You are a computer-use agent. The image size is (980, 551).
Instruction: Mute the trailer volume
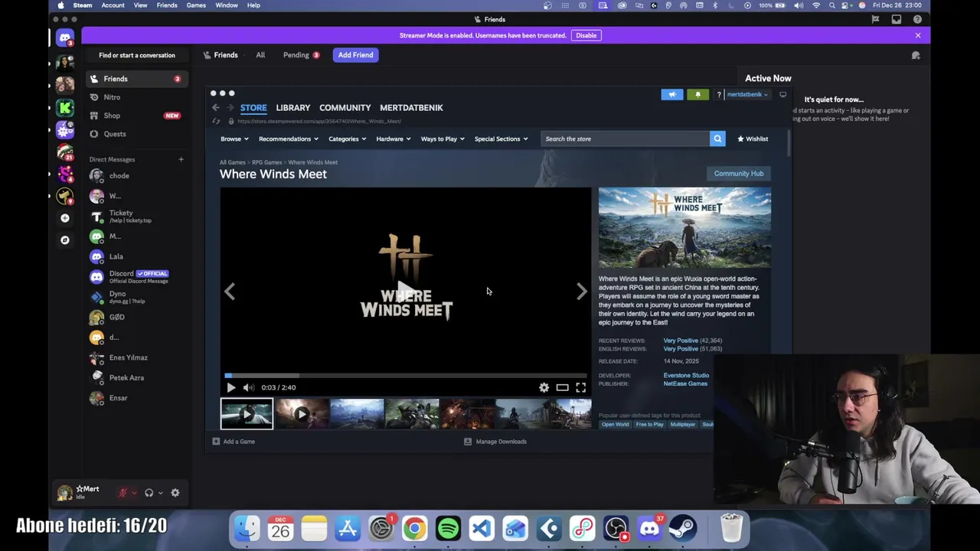tap(247, 387)
